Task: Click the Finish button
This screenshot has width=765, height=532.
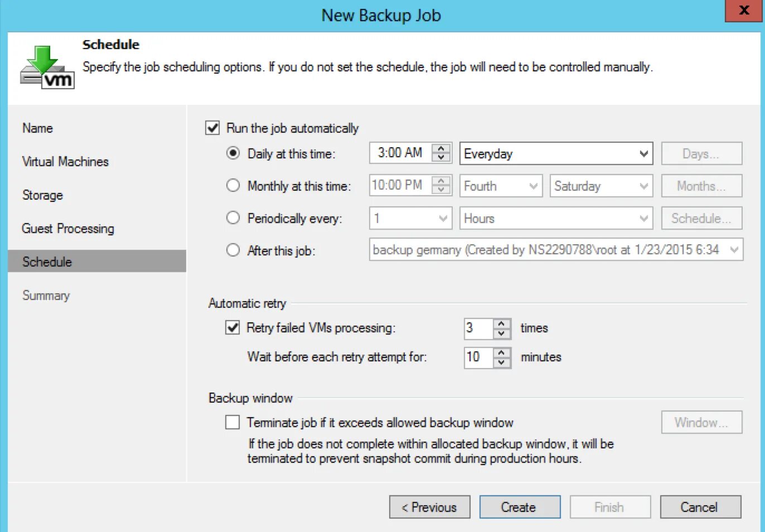Action: tap(610, 507)
